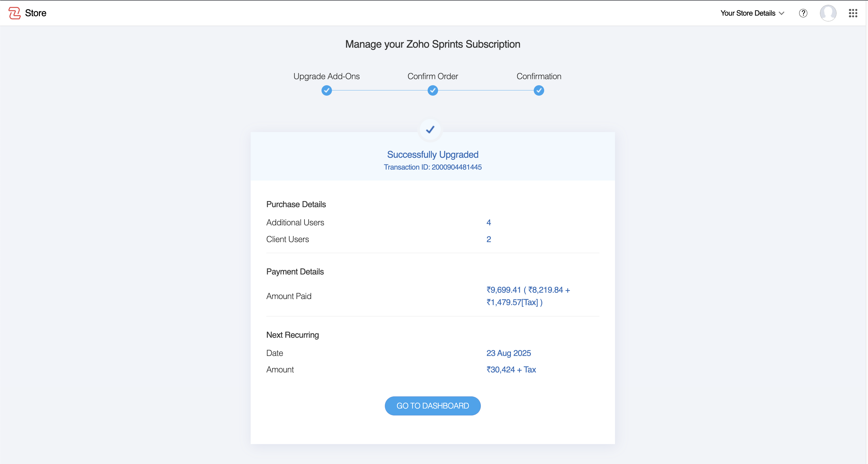Select the Confirmation step label
Viewport: 868px width, 464px height.
tap(539, 77)
